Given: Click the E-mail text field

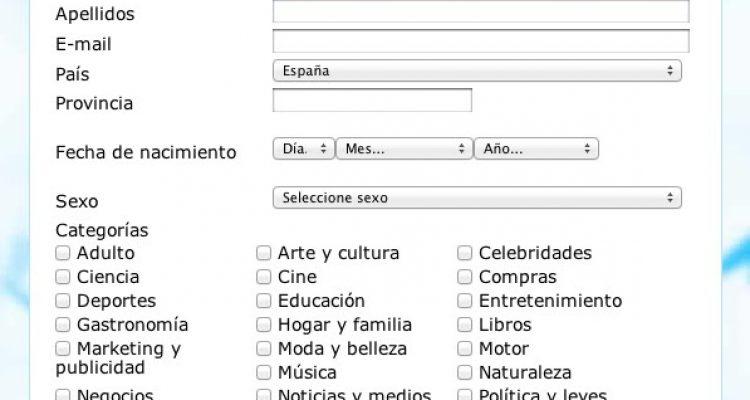Looking at the screenshot, I should [x=481, y=41].
